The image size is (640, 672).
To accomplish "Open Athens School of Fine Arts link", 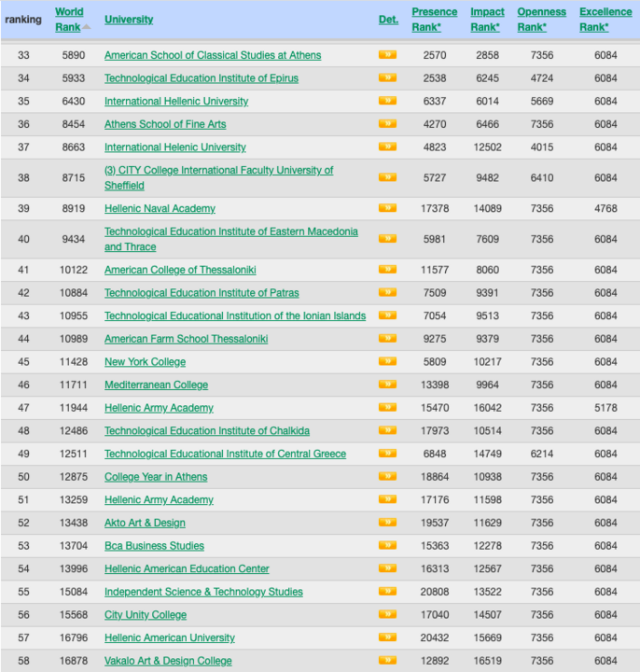I will (165, 124).
